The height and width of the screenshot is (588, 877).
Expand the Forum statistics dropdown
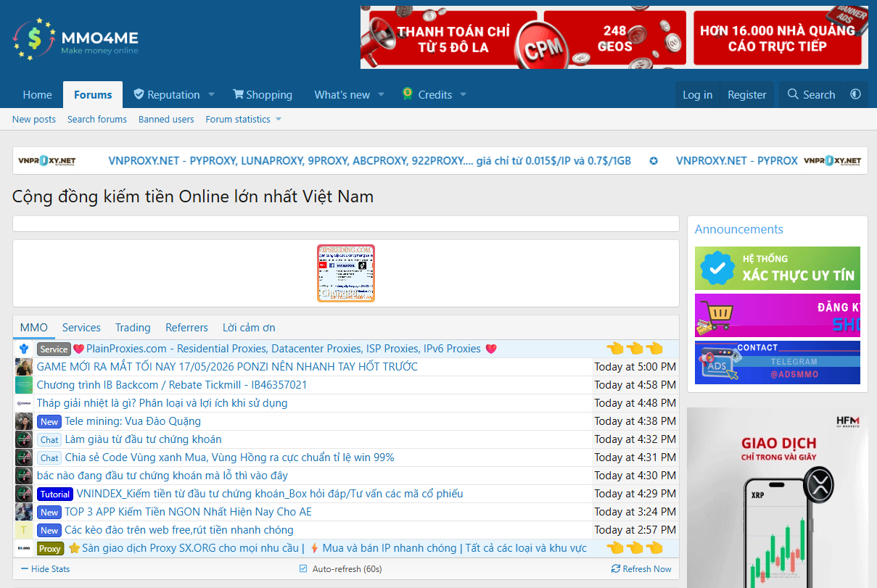(279, 119)
